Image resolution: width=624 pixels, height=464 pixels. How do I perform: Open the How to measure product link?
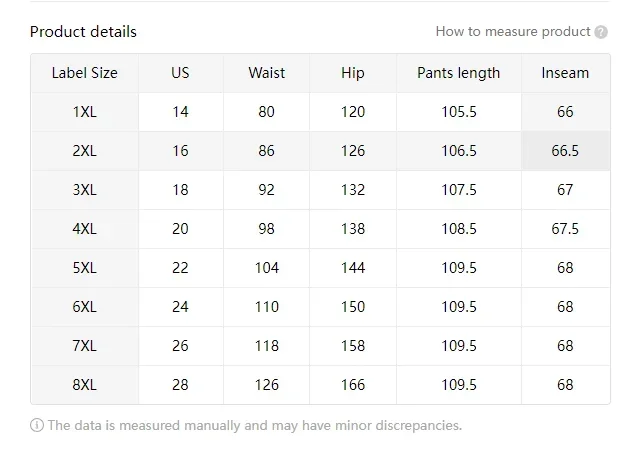tap(513, 32)
